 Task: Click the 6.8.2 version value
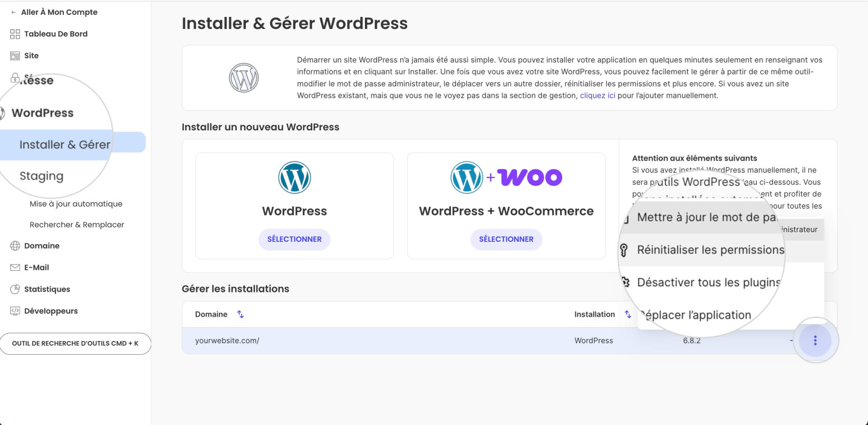[x=692, y=341]
